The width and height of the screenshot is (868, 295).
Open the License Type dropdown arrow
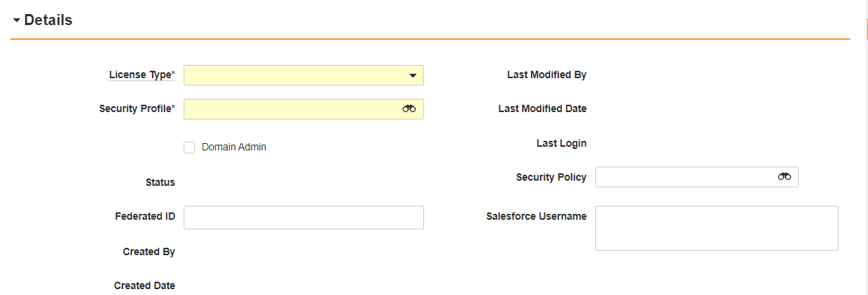click(x=412, y=75)
